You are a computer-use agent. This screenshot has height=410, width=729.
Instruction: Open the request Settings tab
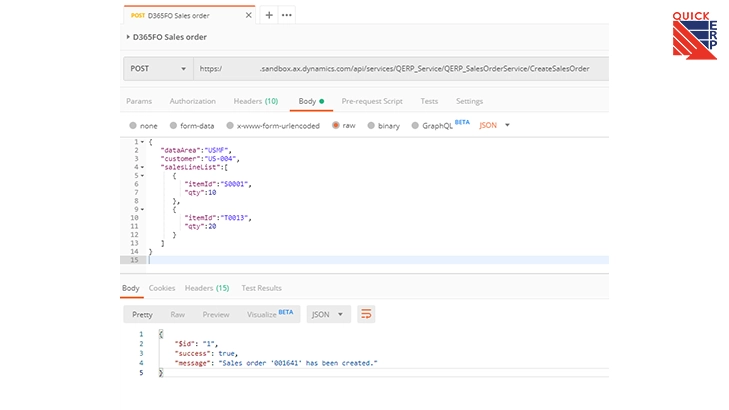[x=469, y=101]
